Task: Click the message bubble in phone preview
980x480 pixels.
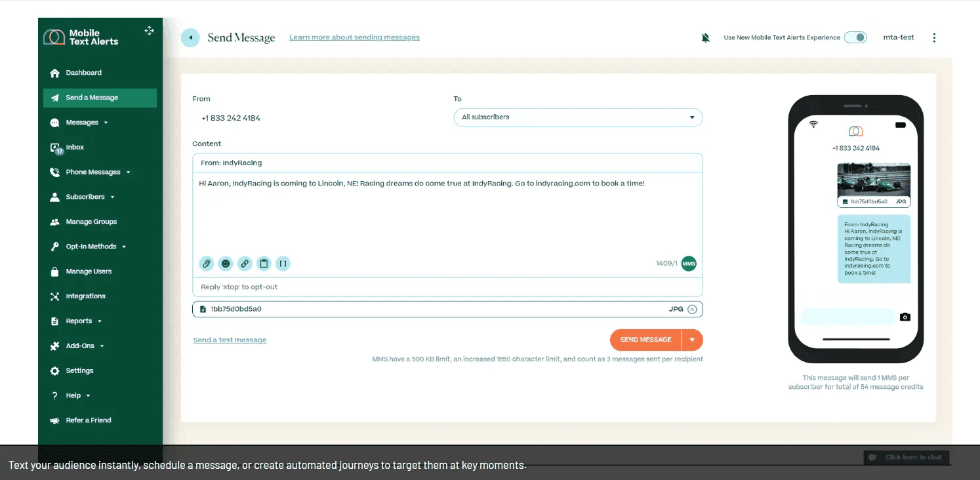Action: tap(874, 249)
